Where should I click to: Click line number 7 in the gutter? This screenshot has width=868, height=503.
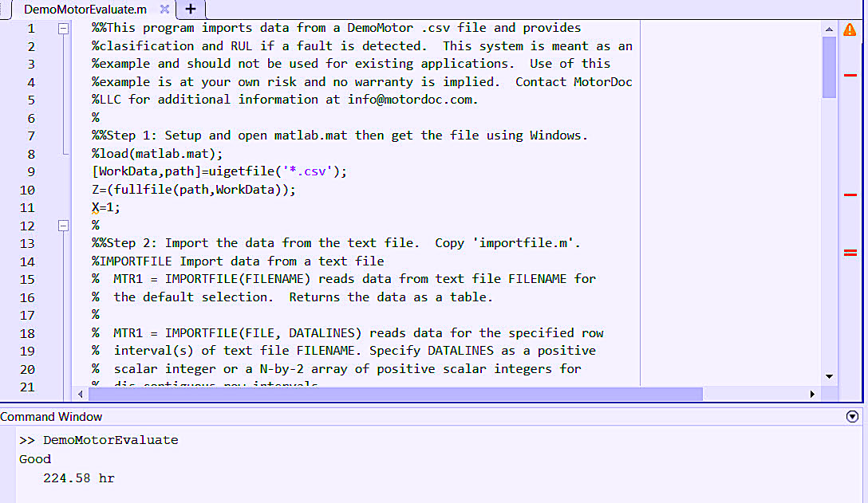point(31,136)
